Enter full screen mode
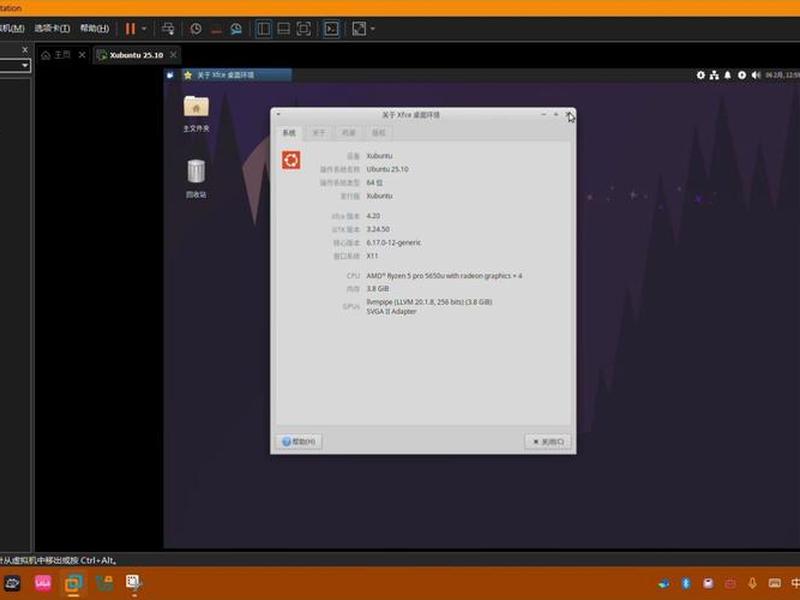 point(304,29)
